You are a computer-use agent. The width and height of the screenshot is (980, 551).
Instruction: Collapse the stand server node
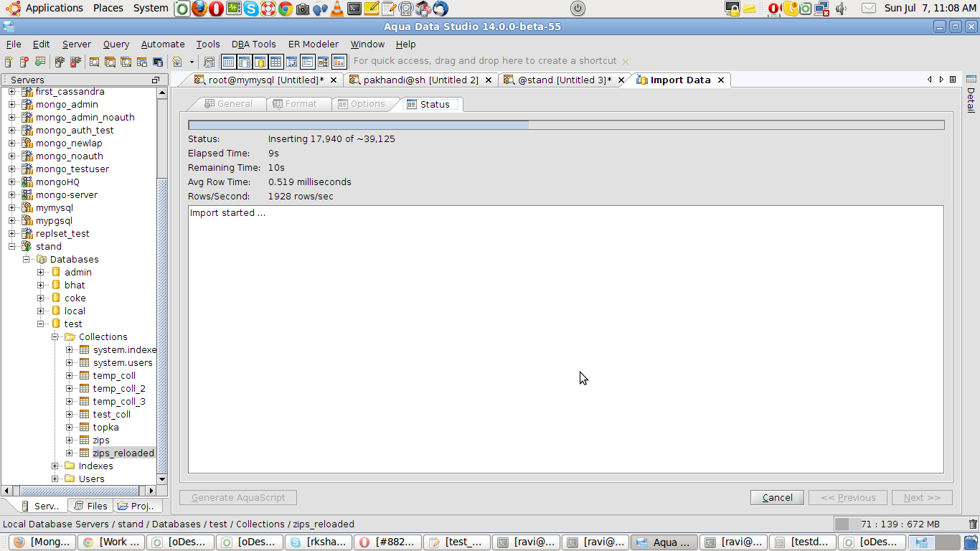(x=11, y=247)
